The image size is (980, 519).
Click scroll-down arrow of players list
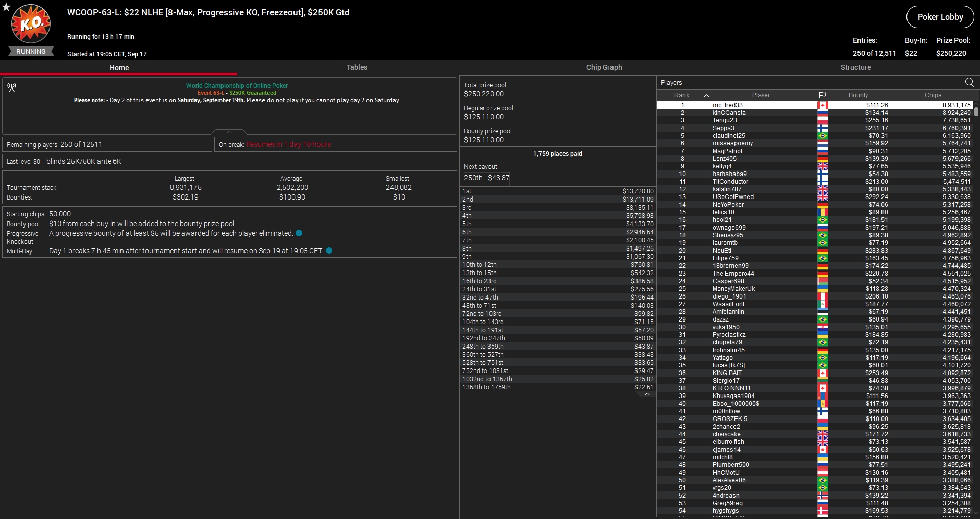(x=976, y=513)
